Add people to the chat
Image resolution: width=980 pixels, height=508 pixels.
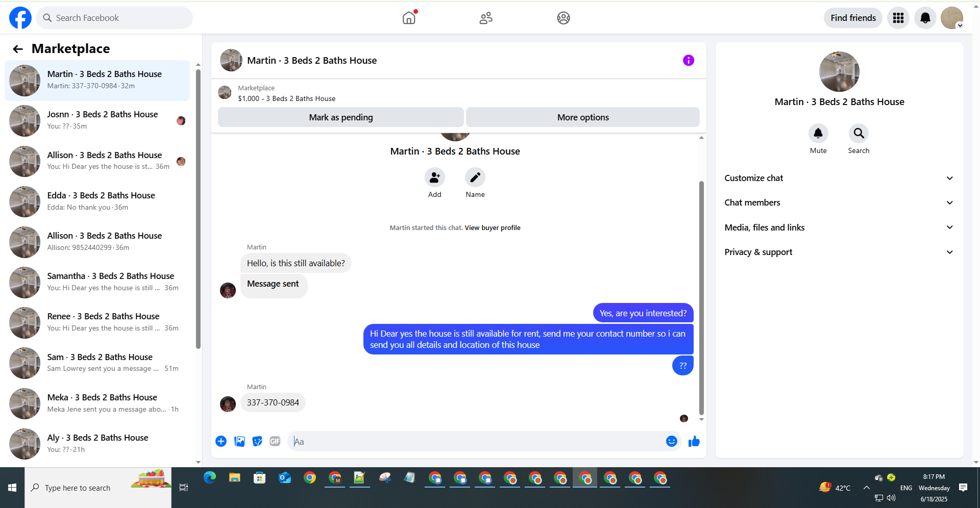[435, 177]
